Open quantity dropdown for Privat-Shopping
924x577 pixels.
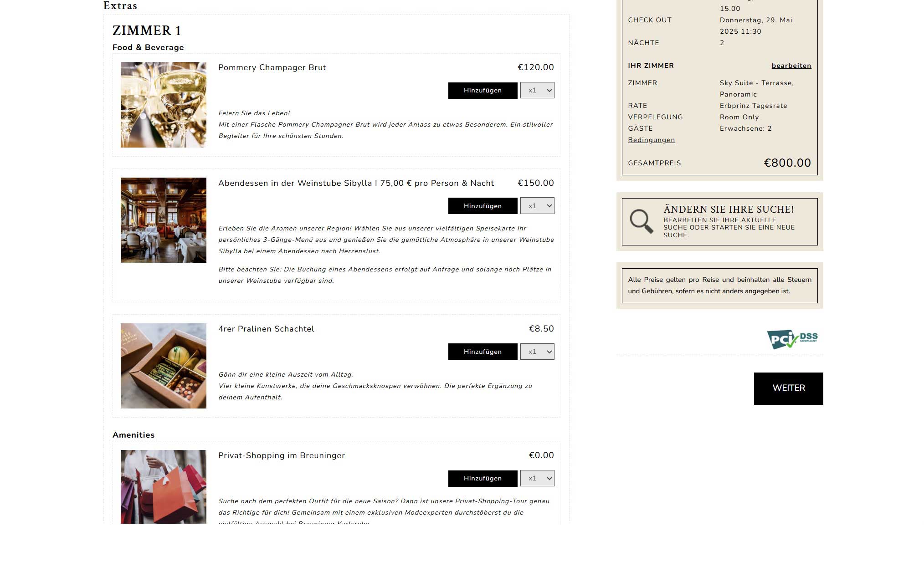click(538, 478)
